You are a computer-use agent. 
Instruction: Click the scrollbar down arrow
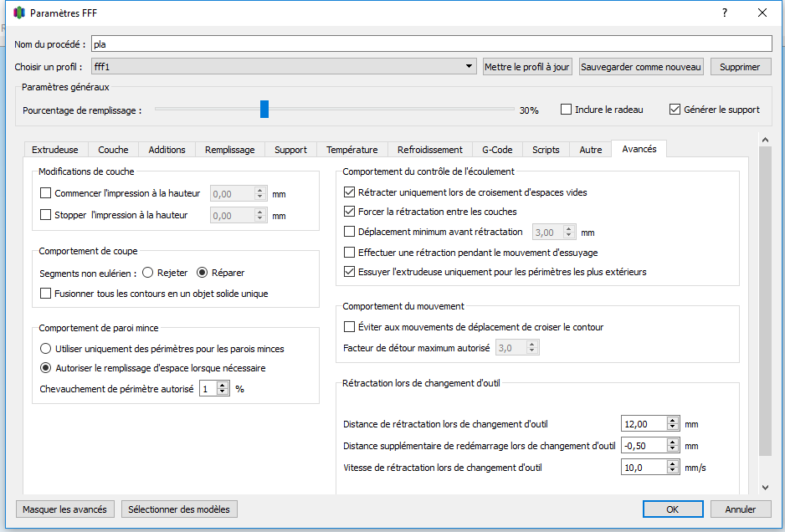[765, 487]
